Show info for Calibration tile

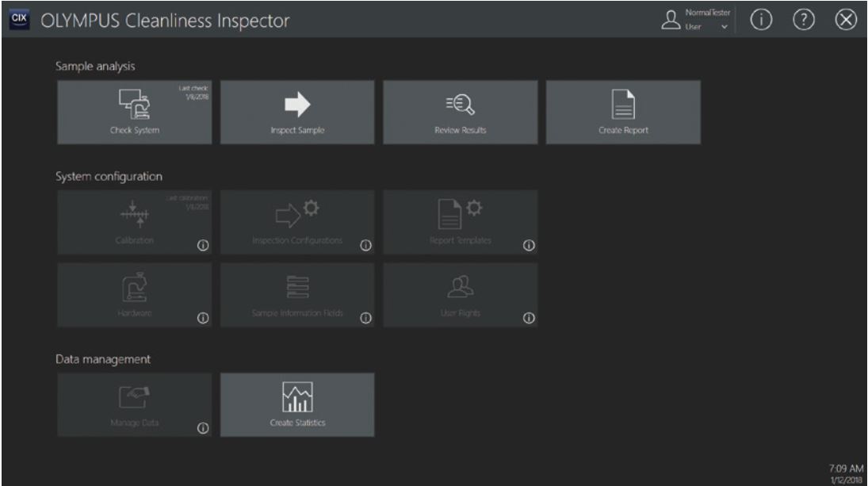click(x=203, y=245)
